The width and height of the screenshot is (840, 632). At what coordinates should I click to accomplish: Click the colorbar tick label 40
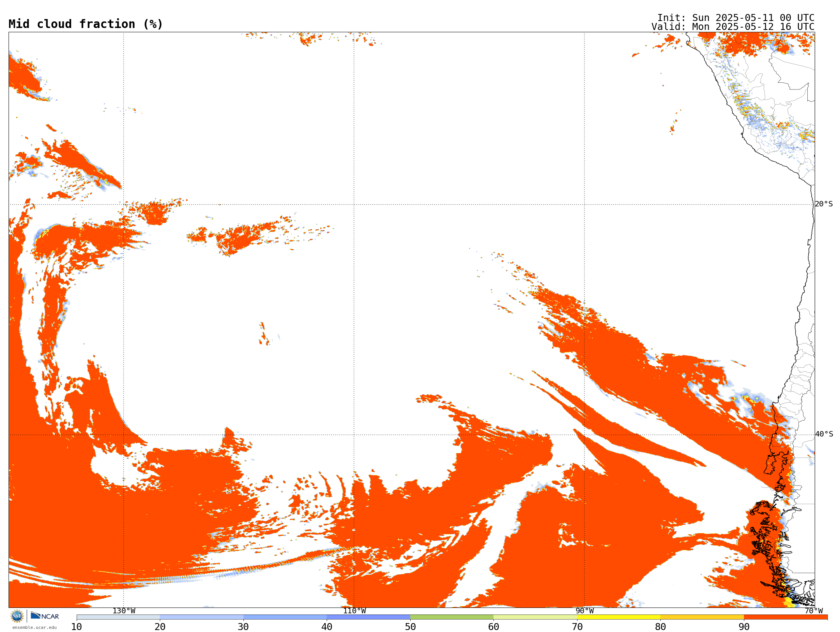click(327, 627)
